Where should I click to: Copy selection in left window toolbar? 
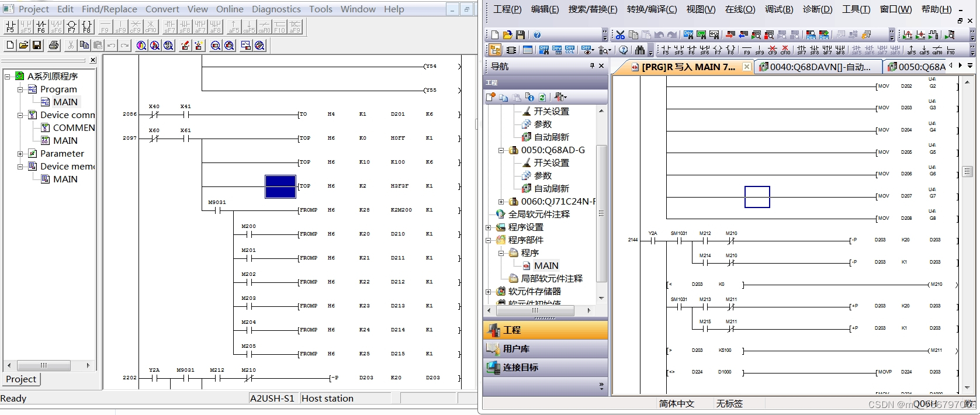pos(84,45)
